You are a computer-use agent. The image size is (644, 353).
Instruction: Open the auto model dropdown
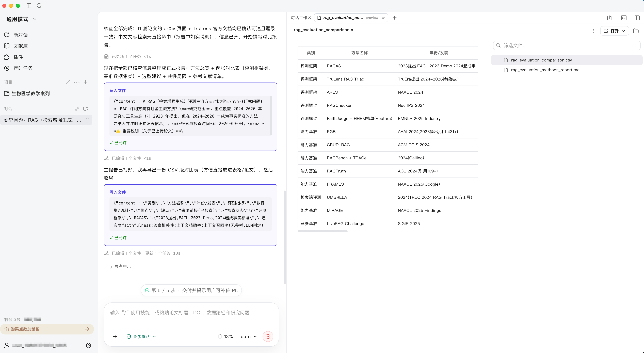tap(249, 336)
